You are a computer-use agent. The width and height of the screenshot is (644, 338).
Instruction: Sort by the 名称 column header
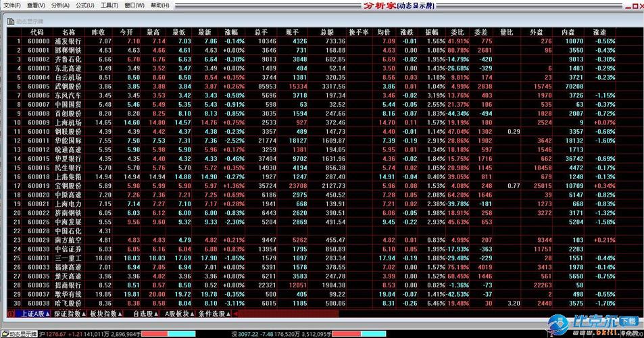click(68, 32)
